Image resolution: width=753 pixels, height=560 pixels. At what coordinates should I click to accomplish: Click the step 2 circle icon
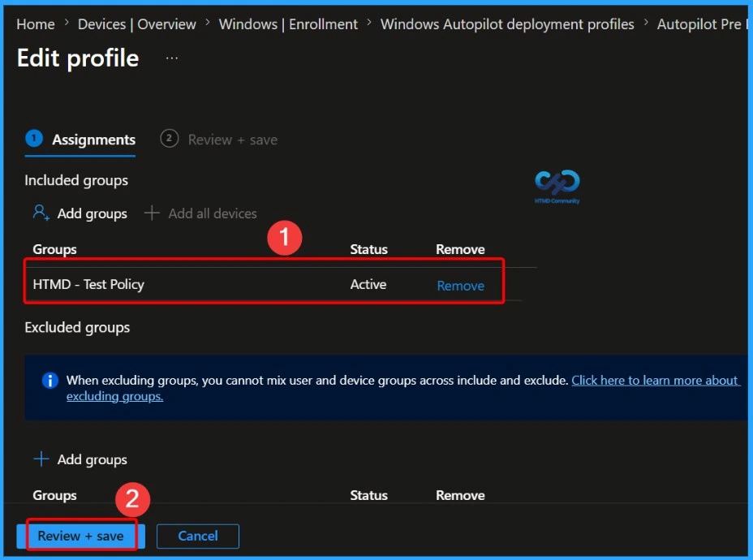tap(169, 138)
